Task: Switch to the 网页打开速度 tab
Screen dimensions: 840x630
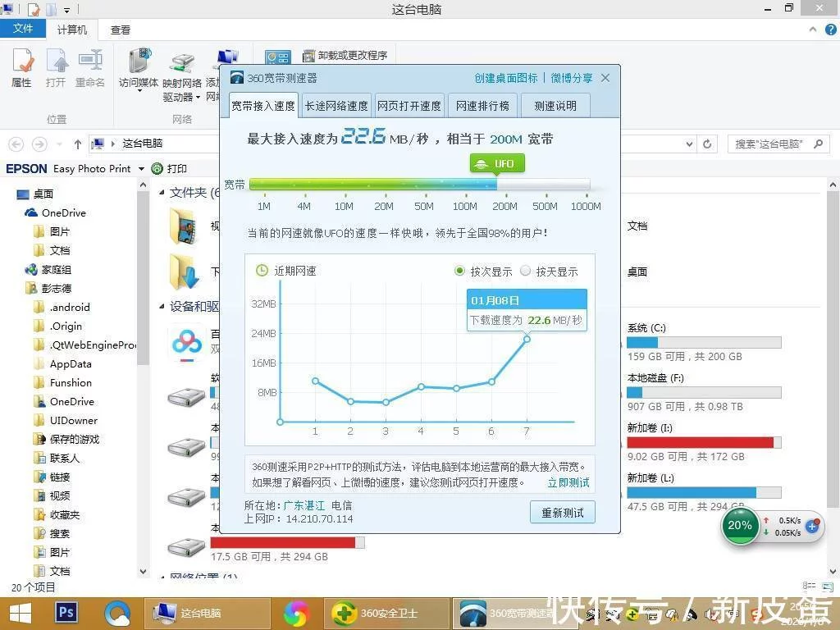Action: 409,106
